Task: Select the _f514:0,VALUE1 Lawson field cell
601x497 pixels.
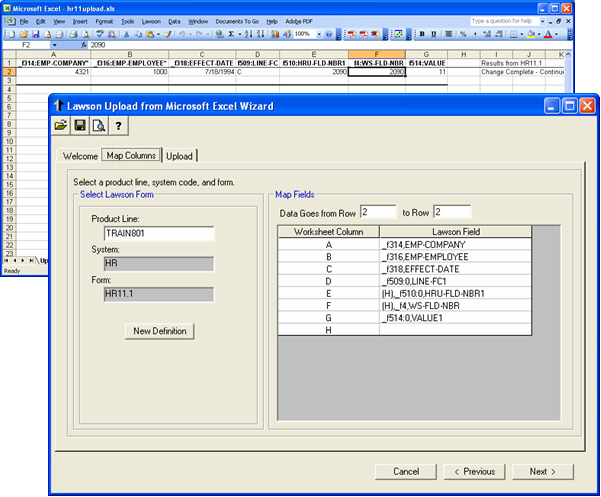Action: [x=455, y=318]
